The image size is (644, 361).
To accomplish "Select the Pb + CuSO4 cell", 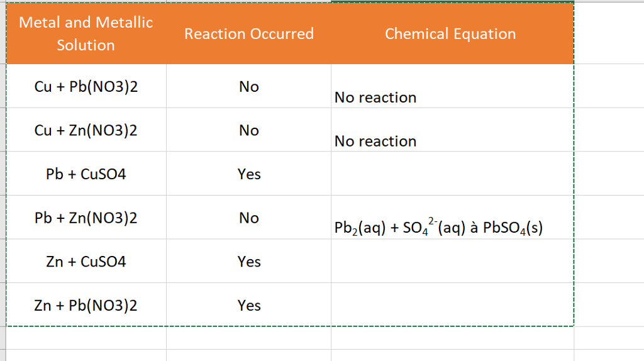I will point(86,174).
